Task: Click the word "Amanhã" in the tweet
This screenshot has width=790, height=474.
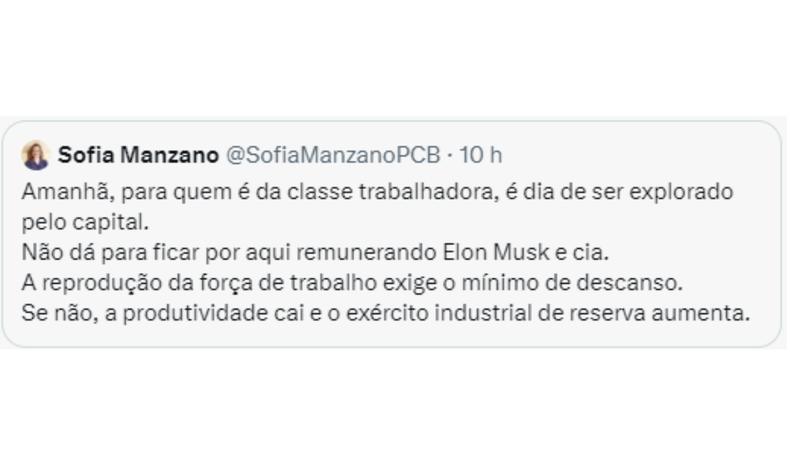Action: (x=59, y=190)
